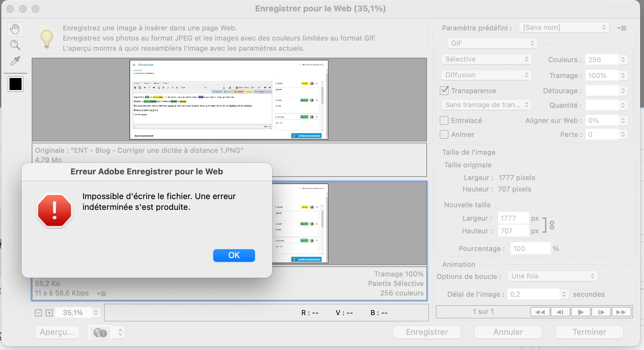The width and height of the screenshot is (644, 350).
Task: Enable the Entrelacé checkbox
Action: click(444, 120)
